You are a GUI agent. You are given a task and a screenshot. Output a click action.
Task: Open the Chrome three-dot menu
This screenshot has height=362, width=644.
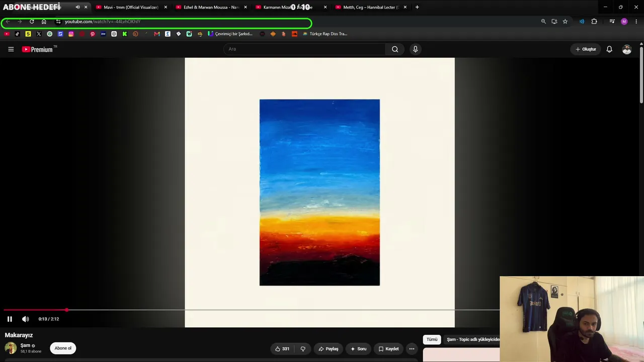pyautogui.click(x=636, y=22)
